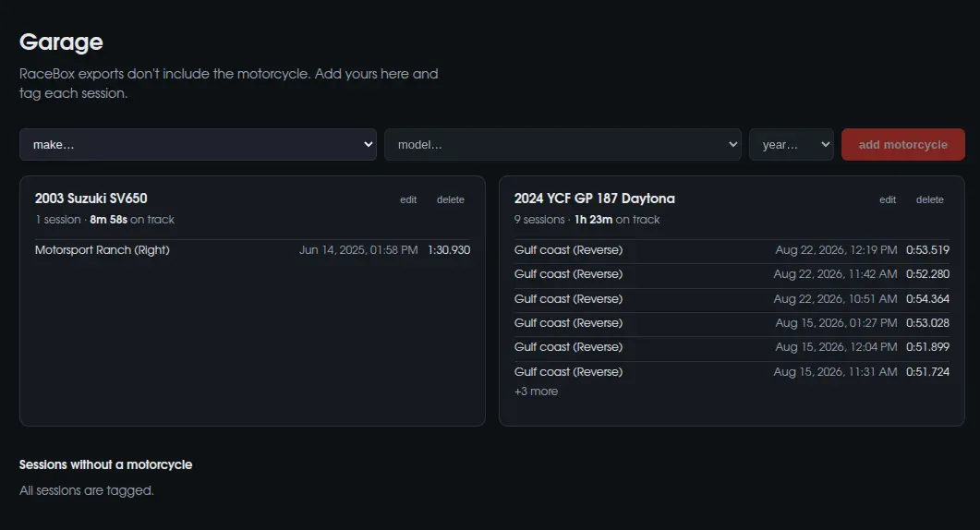Open Gulf coast session at 10:51 AM Aug 22
The image size is (980, 530).
click(732, 299)
